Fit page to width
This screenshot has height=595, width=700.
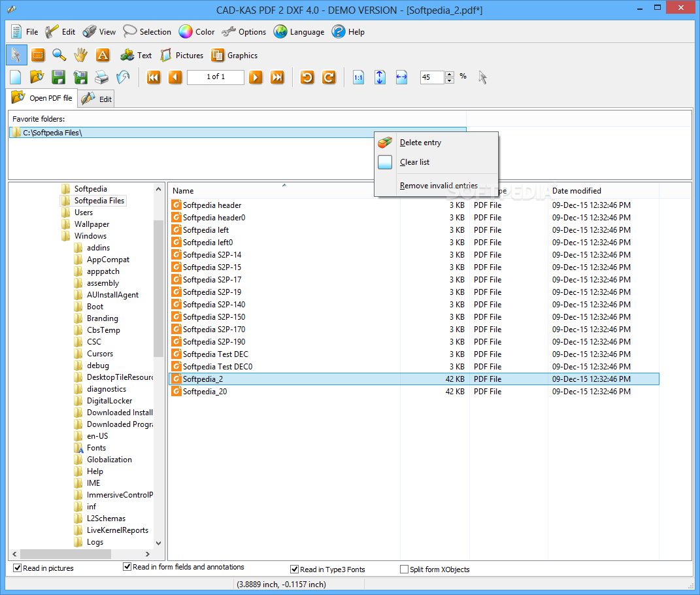pos(402,77)
